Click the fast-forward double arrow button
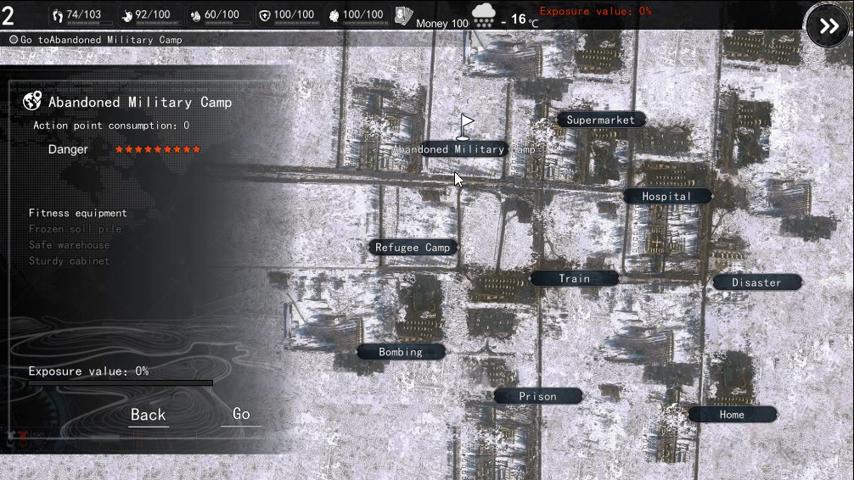This screenshot has height=480, width=854. (828, 27)
